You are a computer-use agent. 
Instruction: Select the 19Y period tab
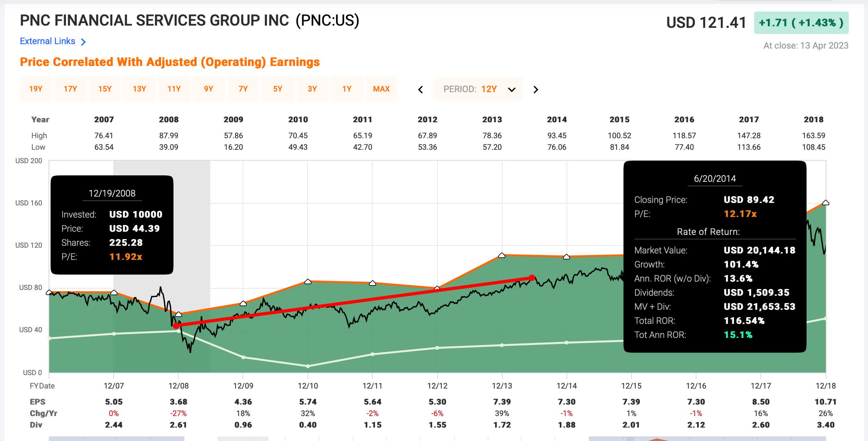36,89
